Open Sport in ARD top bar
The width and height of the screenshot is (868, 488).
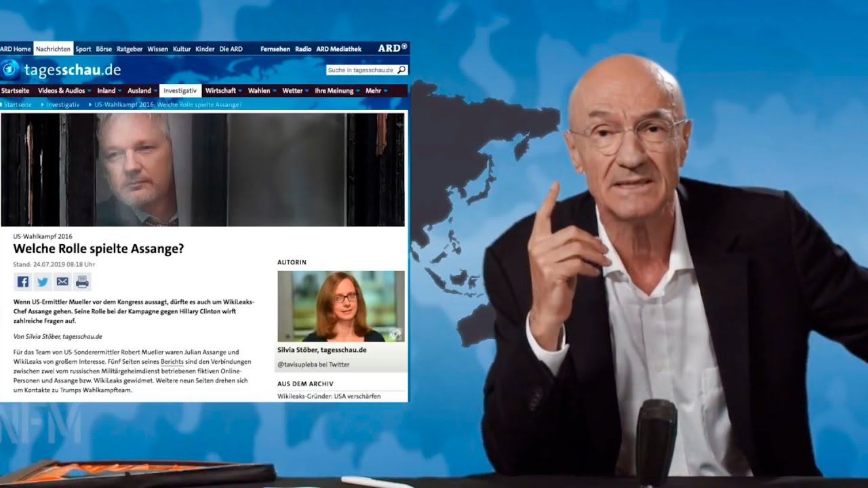pyautogui.click(x=83, y=49)
